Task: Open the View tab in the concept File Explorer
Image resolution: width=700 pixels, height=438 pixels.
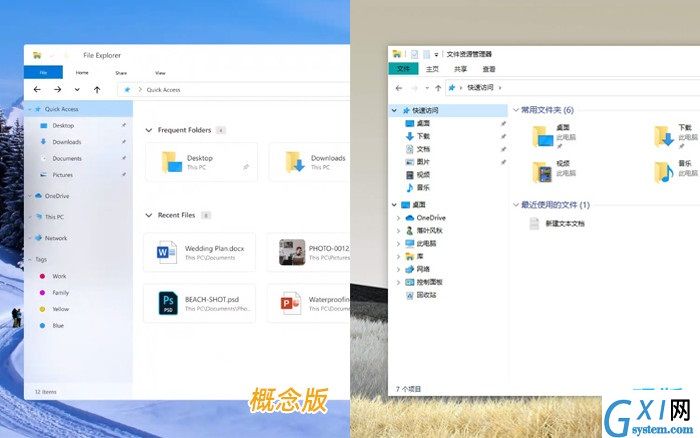Action: click(x=160, y=73)
